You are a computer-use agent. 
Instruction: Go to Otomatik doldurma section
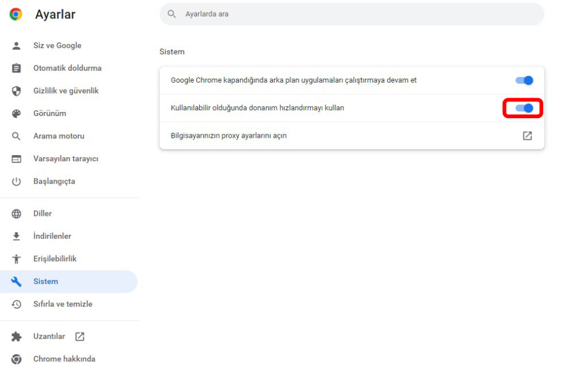coord(69,68)
